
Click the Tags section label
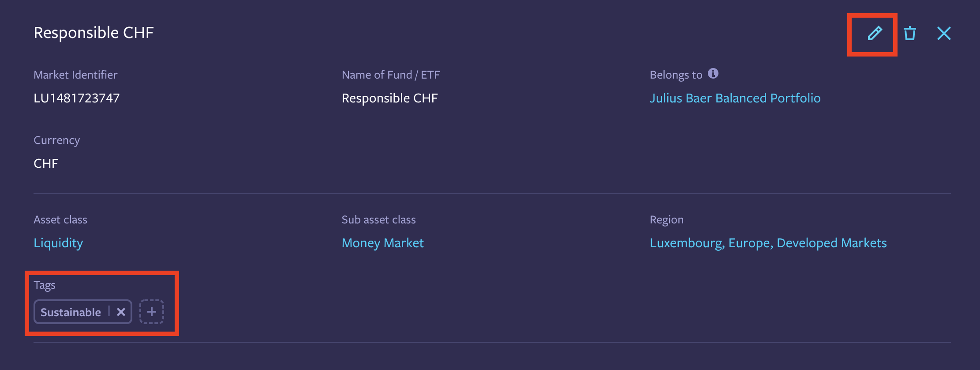pos(45,285)
